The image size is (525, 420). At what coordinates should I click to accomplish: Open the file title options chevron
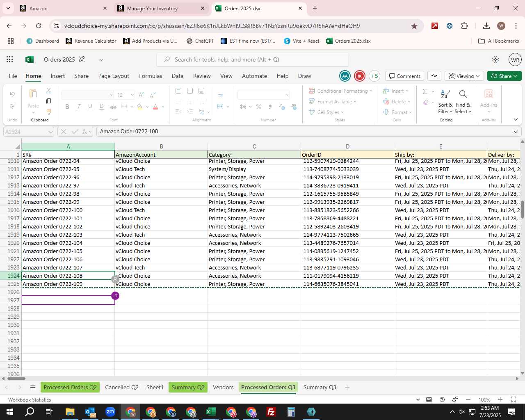101,60
